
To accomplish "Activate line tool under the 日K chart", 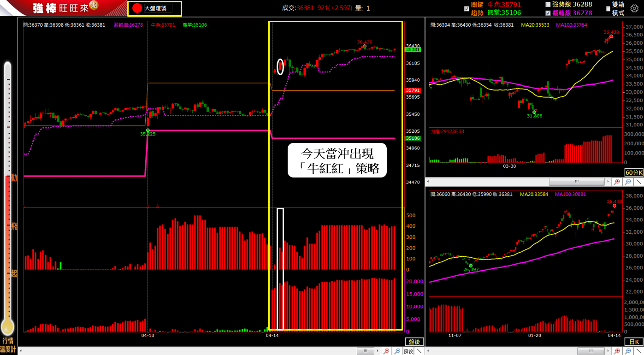I will tap(639, 351).
